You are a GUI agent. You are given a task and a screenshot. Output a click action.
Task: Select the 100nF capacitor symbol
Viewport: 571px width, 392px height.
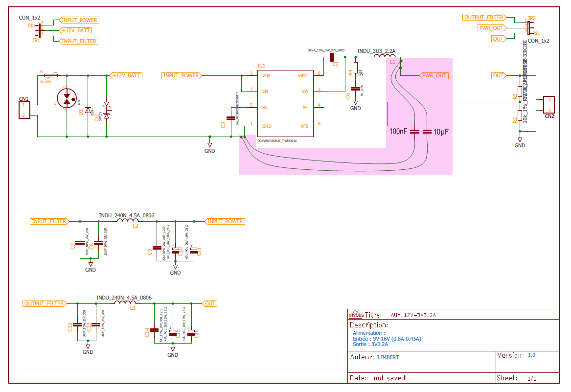coord(415,132)
